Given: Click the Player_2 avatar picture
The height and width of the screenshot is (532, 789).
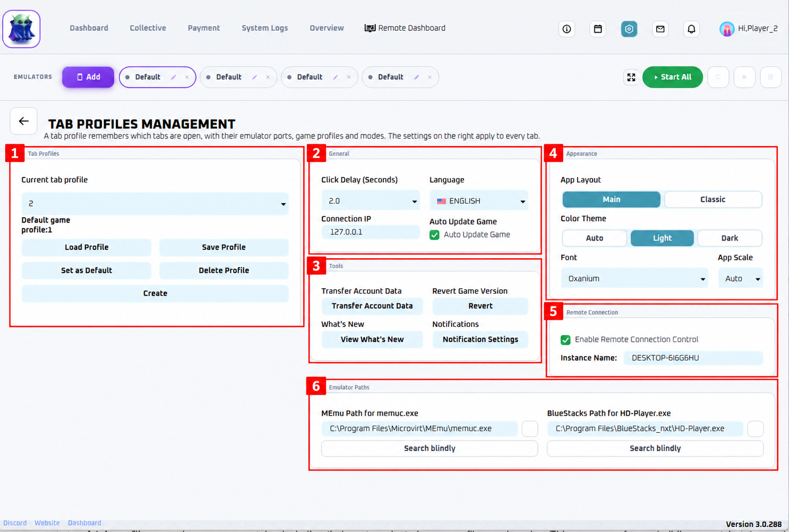Looking at the screenshot, I should (727, 29).
